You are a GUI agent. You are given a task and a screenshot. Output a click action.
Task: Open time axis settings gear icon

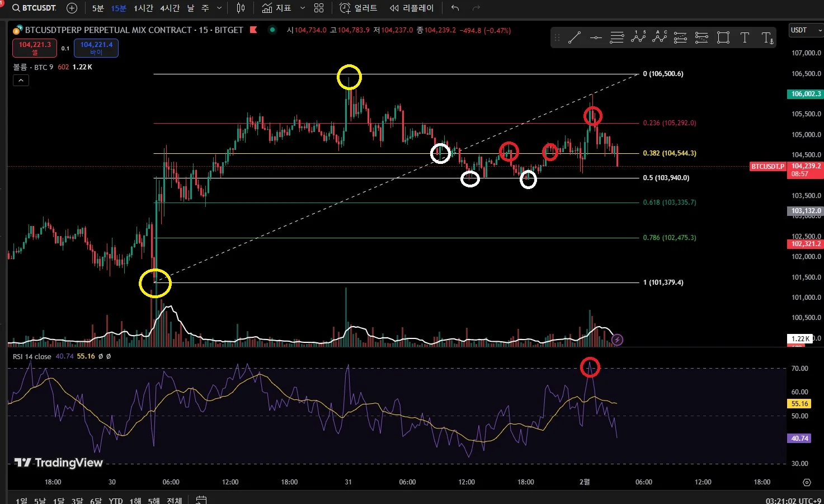(807, 482)
